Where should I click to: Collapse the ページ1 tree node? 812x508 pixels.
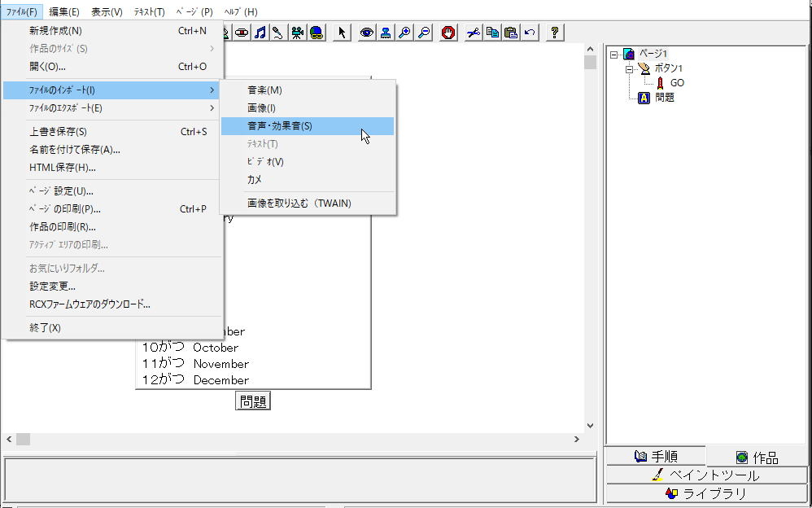coord(614,54)
